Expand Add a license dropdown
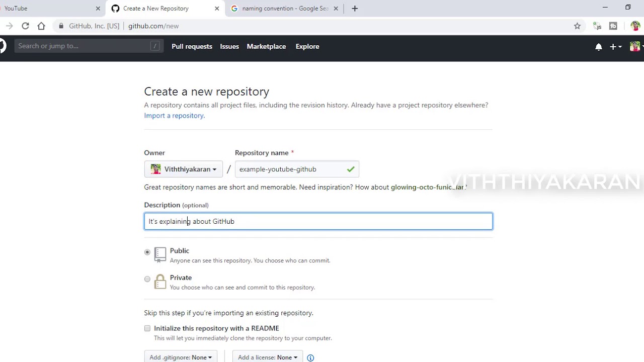 (x=268, y=357)
